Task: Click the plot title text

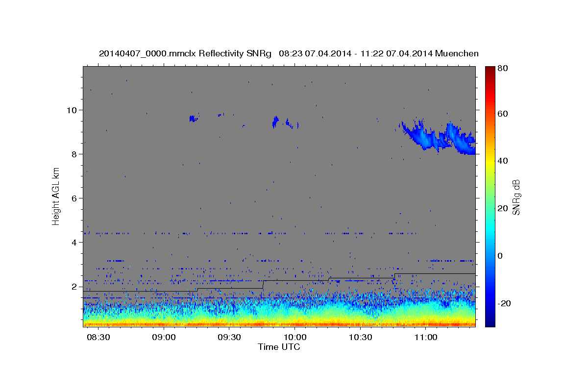Action: (289, 53)
